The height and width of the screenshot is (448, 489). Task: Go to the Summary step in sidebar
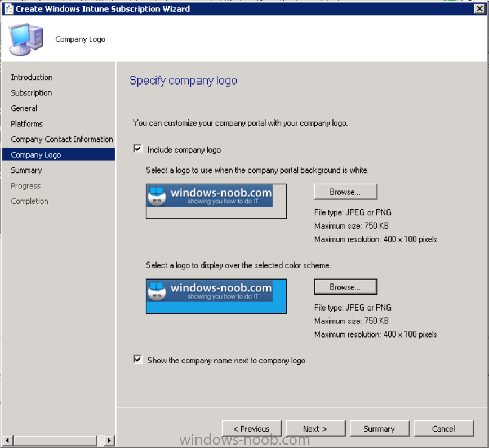26,170
